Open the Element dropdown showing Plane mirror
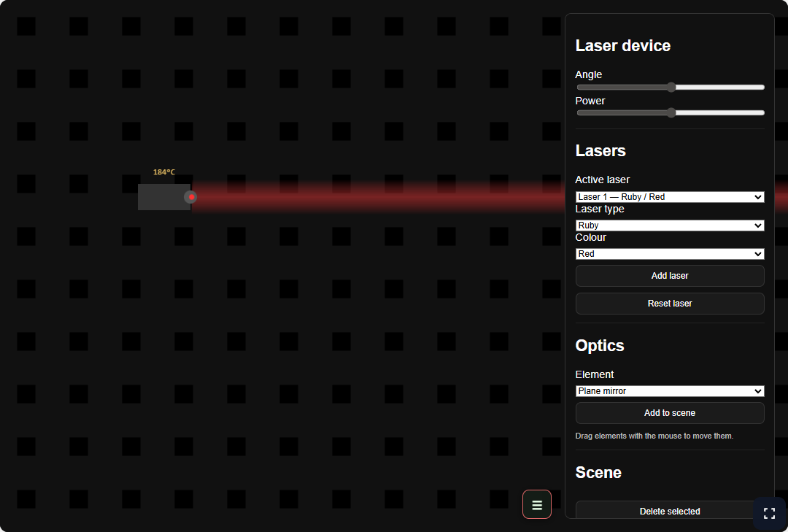Viewport: 788px width, 532px height. coord(670,390)
